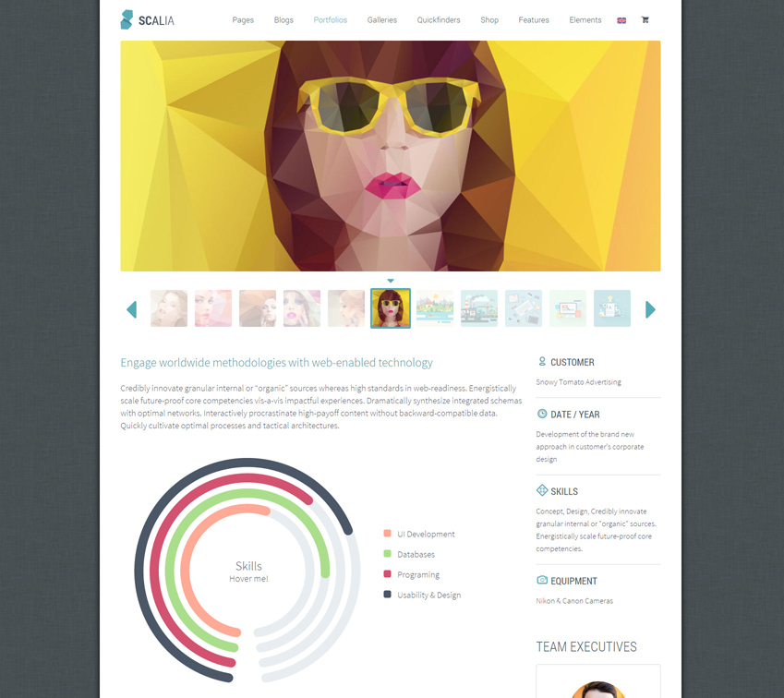This screenshot has height=698, width=784.
Task: Open the Features navigation link
Action: pos(534,19)
